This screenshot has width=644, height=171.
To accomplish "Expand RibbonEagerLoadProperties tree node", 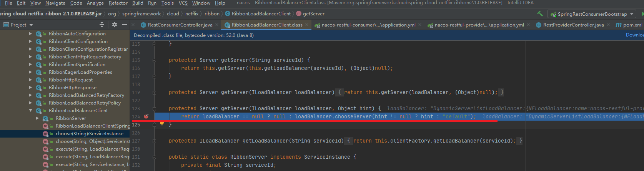I will 30,72.
